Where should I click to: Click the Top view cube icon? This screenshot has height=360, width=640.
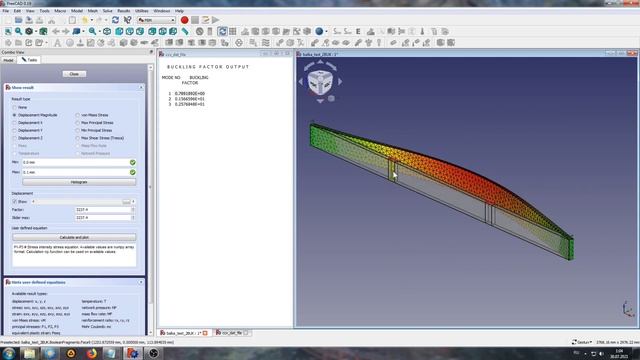[130, 31]
